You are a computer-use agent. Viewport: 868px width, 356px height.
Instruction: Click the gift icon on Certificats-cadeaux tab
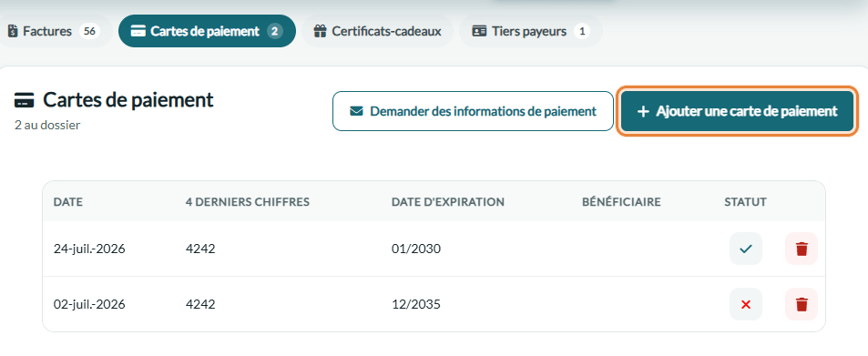(320, 31)
